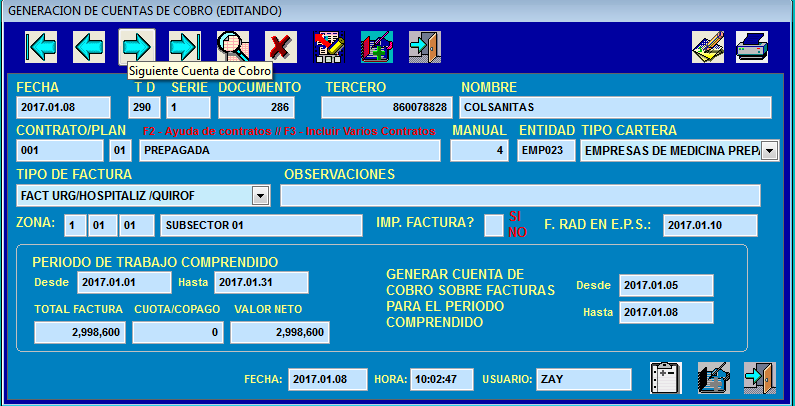
Task: Click the top toolbar exit door icon
Action: click(425, 47)
